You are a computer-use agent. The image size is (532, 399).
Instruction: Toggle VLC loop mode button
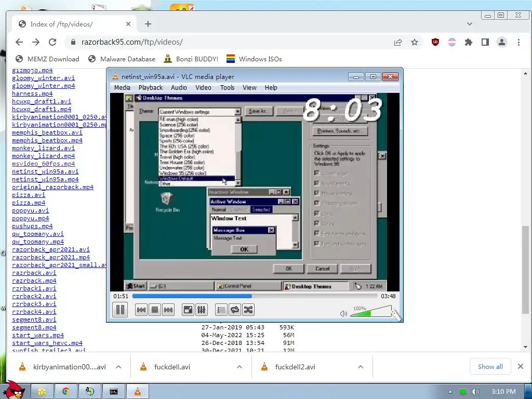pos(235,310)
